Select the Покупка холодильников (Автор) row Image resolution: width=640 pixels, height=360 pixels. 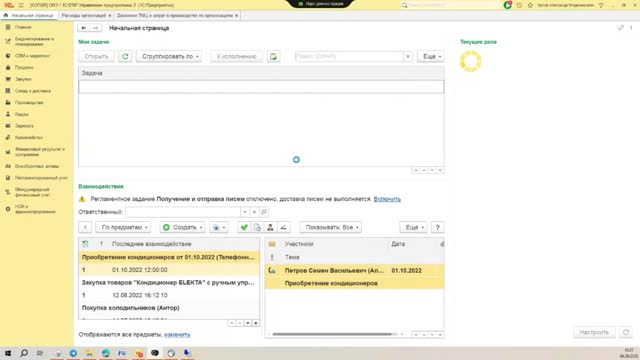tap(169, 308)
